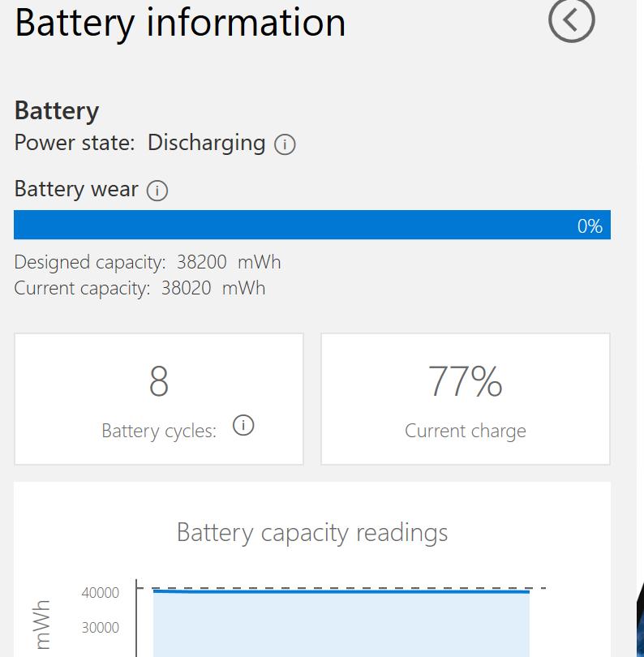Click the back arrow circle icon
The image size is (644, 657).
pyautogui.click(x=571, y=19)
